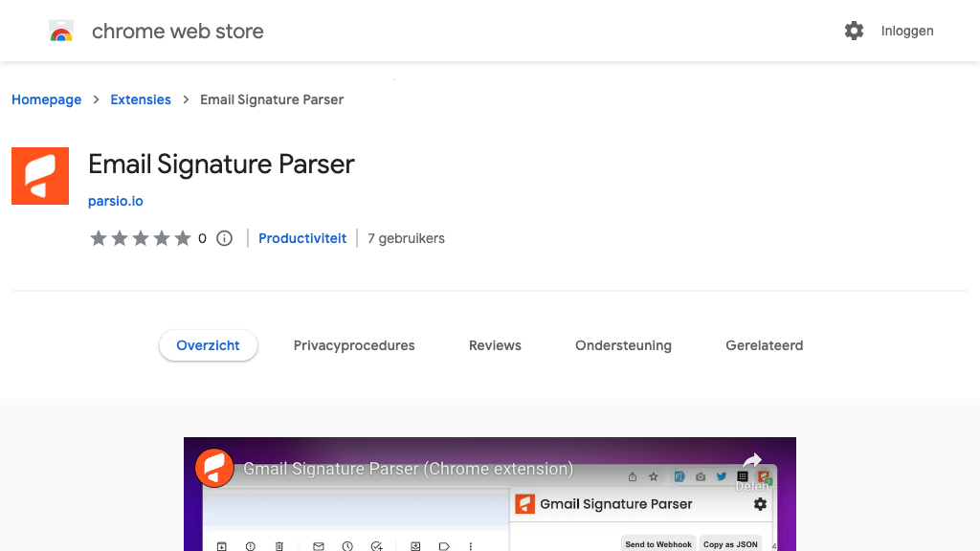This screenshot has height=551, width=980.
Task: Browse the Productiviteit category link
Action: pyautogui.click(x=302, y=238)
